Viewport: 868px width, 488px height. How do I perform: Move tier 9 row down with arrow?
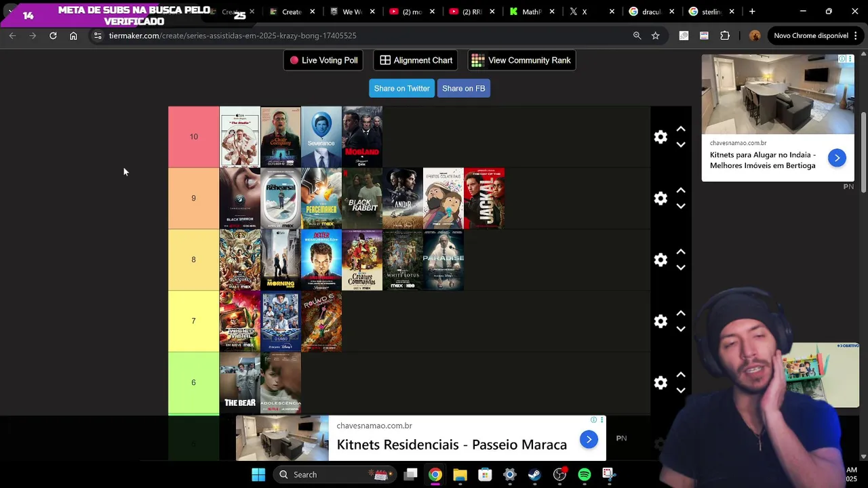[681, 206]
